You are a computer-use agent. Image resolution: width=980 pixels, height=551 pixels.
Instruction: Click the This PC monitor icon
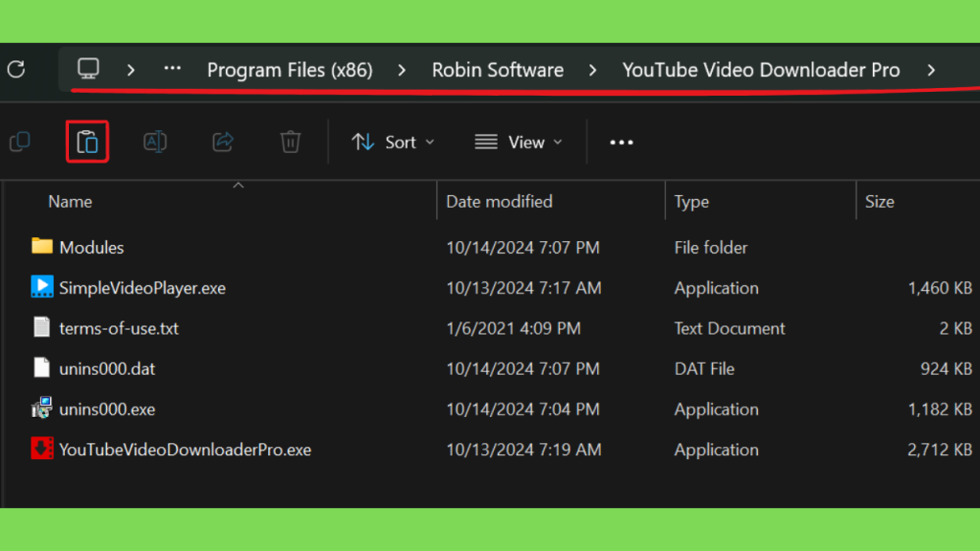click(88, 69)
